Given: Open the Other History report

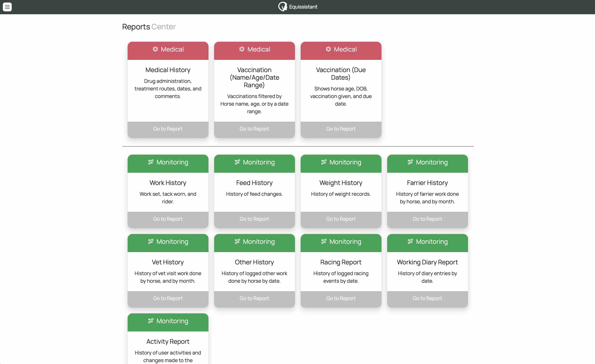Looking at the screenshot, I should pyautogui.click(x=254, y=298).
